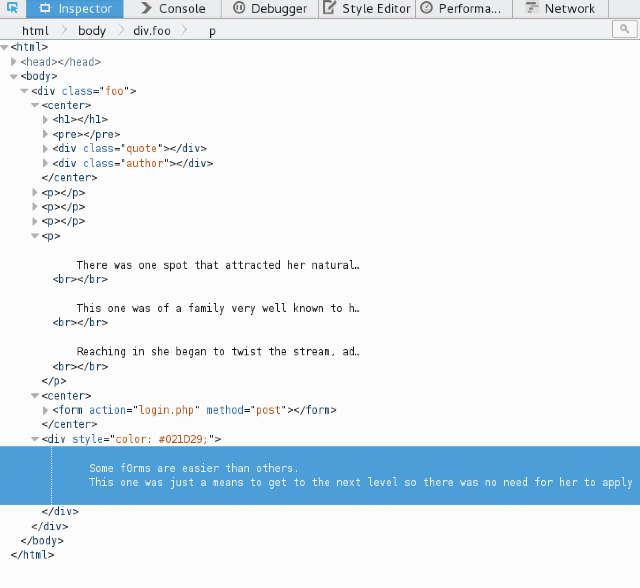Switch to the Inspector tab
This screenshot has width=640, height=588.
(75, 9)
